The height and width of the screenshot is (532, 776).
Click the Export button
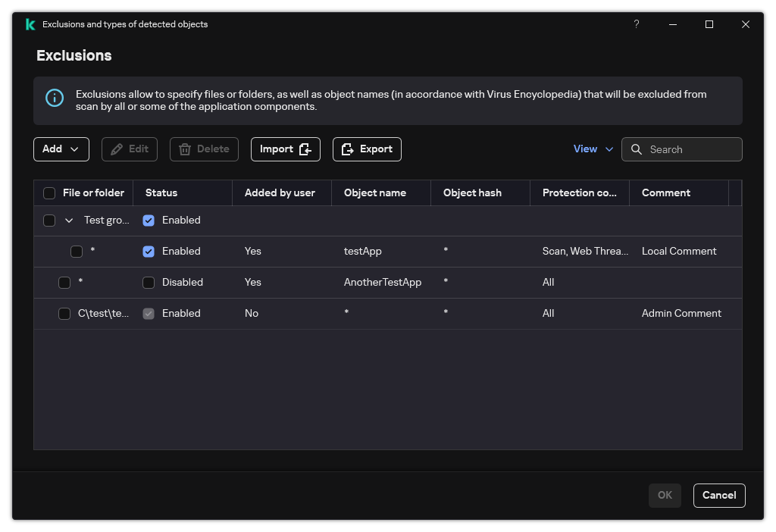click(367, 149)
